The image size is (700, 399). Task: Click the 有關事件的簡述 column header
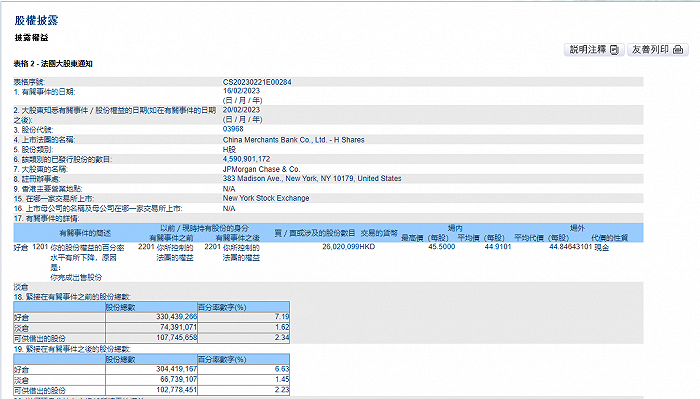coord(85,233)
